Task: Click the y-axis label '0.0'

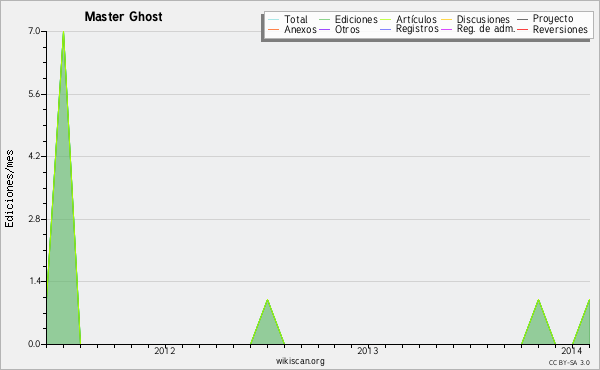Action: 34,344
